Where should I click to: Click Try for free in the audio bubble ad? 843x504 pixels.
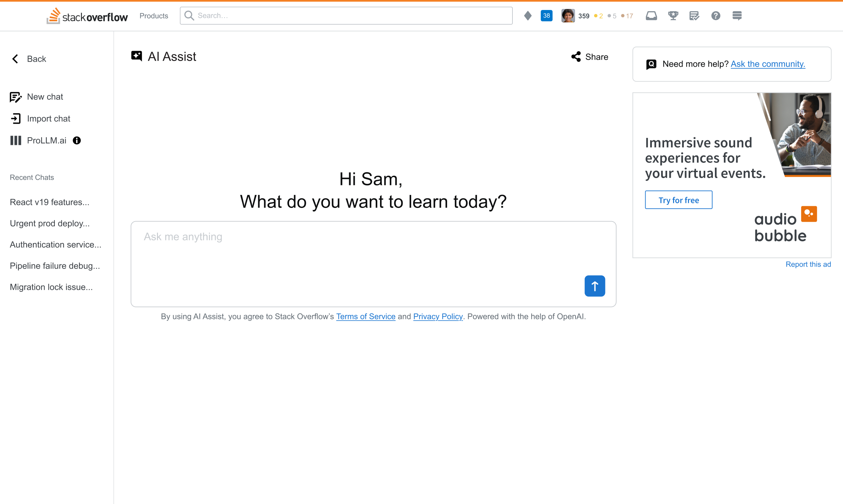pyautogui.click(x=678, y=200)
